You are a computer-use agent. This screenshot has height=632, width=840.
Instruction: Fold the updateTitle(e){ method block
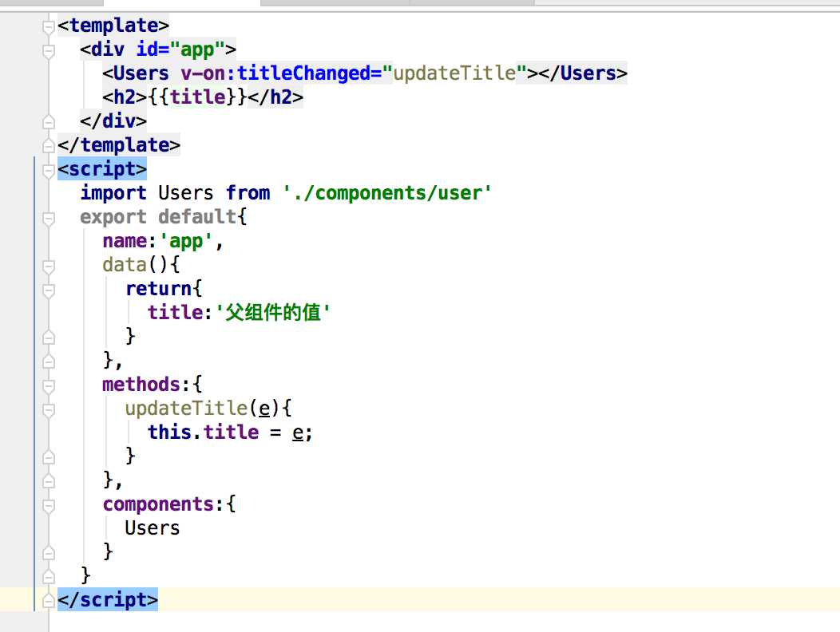[x=48, y=409]
